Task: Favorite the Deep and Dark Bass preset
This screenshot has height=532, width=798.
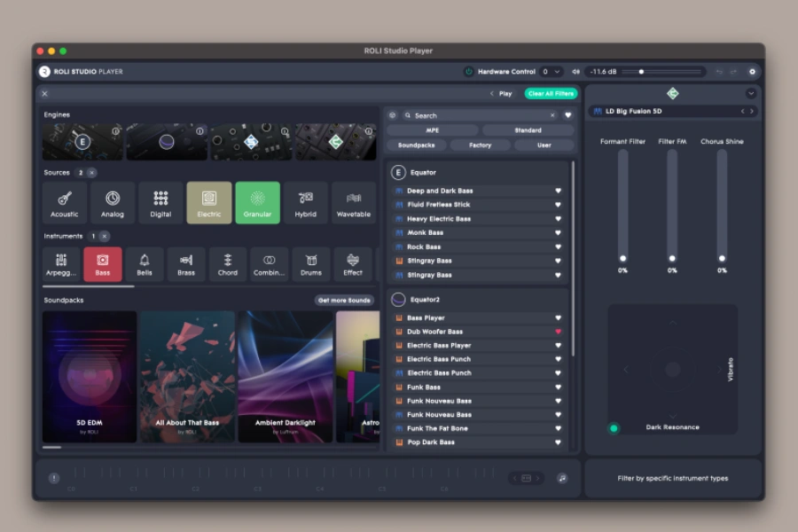Action: coord(559,191)
